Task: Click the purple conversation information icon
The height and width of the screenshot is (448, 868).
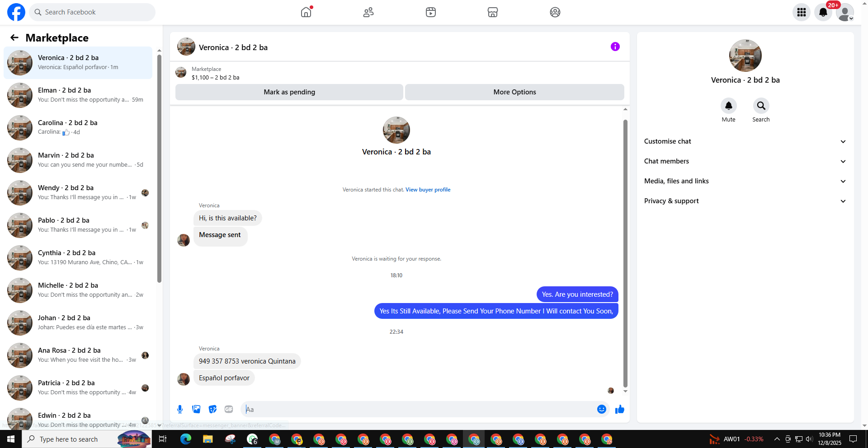Action: point(615,47)
